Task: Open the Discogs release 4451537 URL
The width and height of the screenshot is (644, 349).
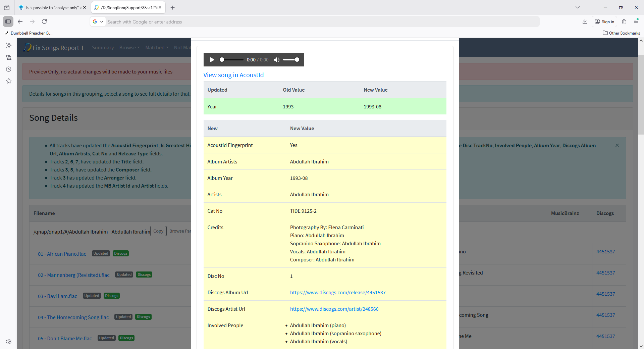Action: click(337, 293)
